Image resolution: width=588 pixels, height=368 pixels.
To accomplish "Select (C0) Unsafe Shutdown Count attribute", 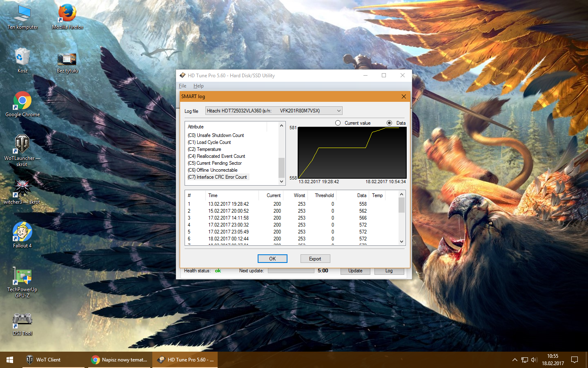I will click(x=216, y=135).
